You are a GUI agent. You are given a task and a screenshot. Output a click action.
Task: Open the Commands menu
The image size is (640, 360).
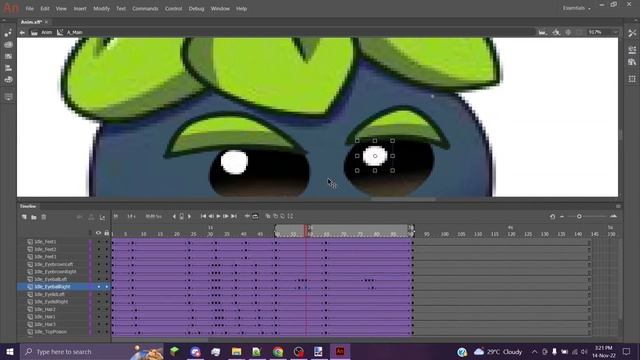point(145,9)
